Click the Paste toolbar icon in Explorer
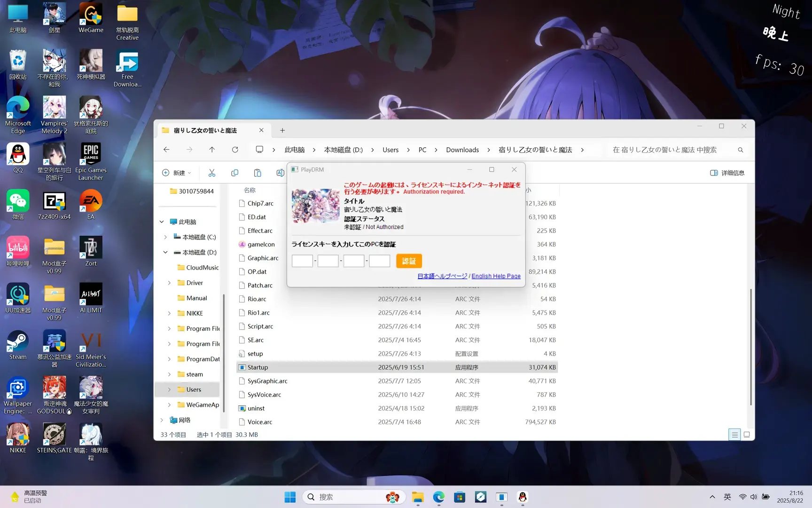Image resolution: width=812 pixels, height=508 pixels. pos(257,173)
